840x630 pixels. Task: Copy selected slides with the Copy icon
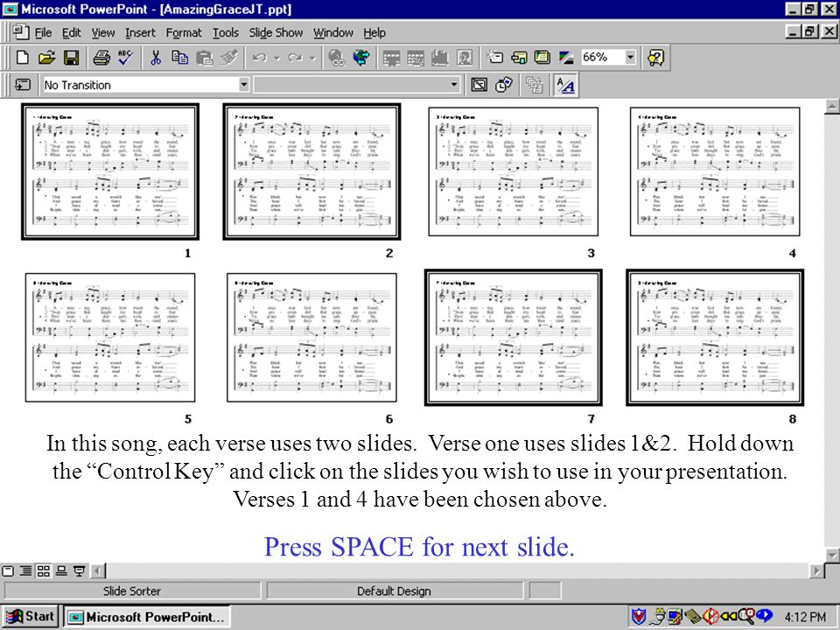pyautogui.click(x=179, y=58)
